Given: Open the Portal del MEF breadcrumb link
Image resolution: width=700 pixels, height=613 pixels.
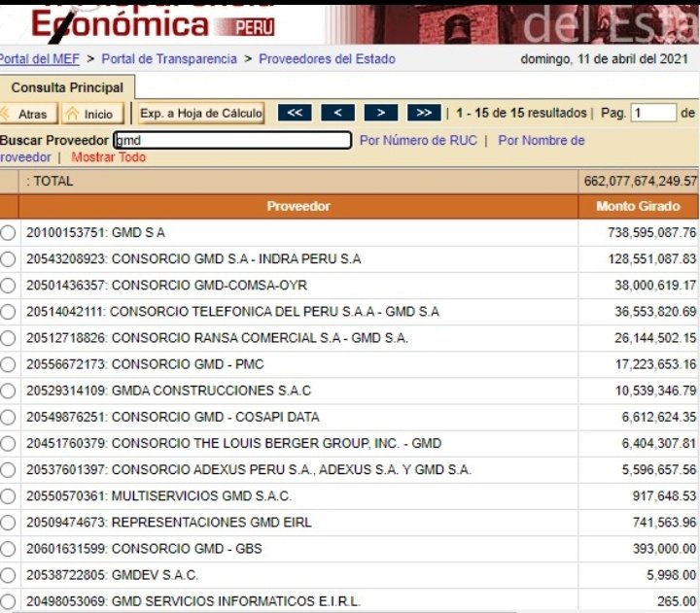Looking at the screenshot, I should tap(39, 59).
